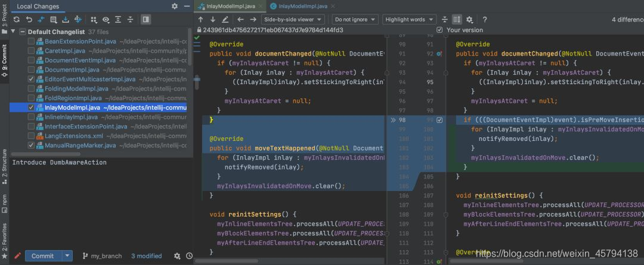Click the read-only lock icon beside revision hash
This screenshot has width=644, height=265.
pyautogui.click(x=199, y=30)
